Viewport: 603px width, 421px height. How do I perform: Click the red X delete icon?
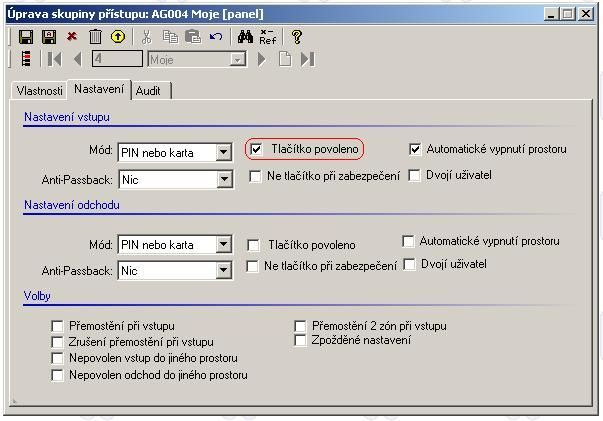(x=72, y=37)
